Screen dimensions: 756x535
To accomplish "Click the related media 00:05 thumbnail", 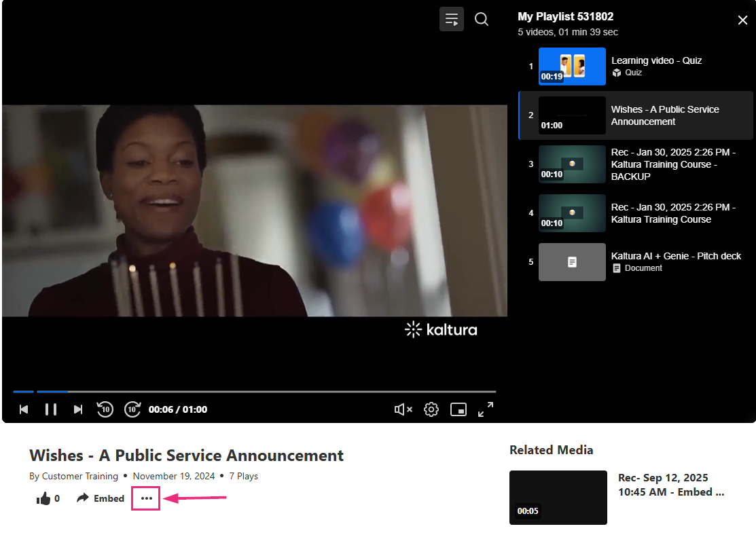I will (558, 498).
